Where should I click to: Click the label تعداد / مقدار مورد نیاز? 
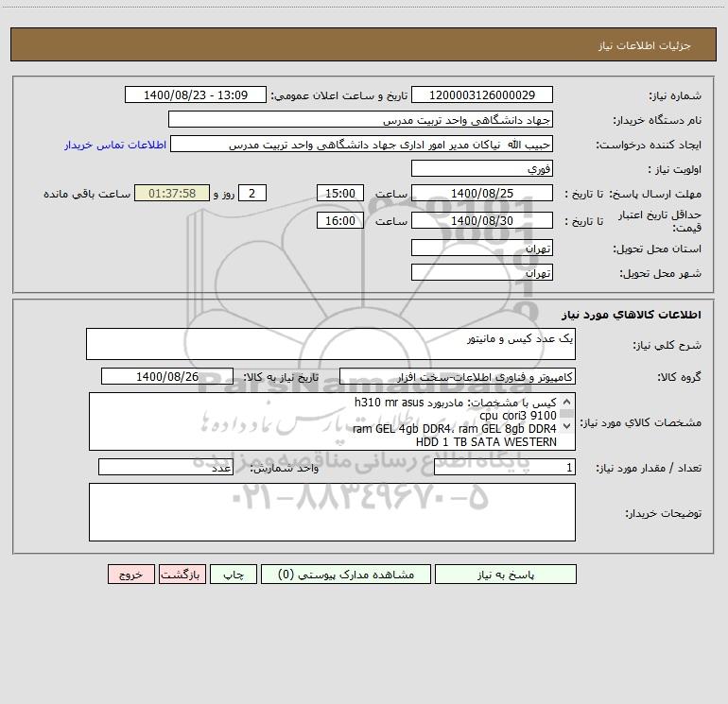click(649, 469)
